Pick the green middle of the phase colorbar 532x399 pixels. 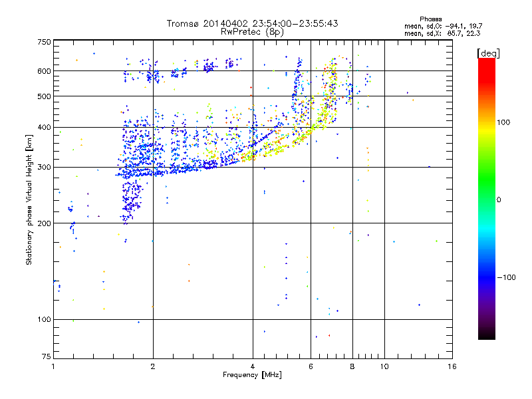(487, 180)
